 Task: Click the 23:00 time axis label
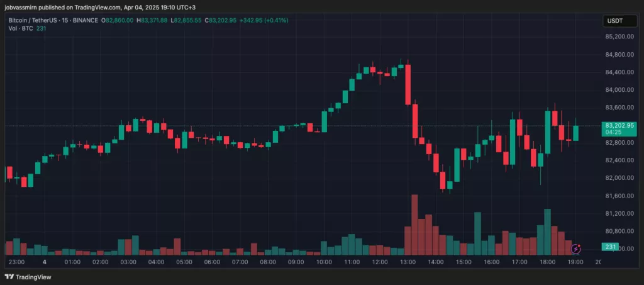click(x=17, y=262)
